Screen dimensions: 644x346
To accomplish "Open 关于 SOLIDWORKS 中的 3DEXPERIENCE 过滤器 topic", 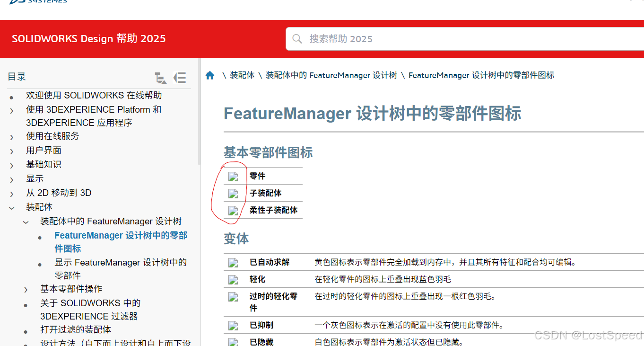I will point(90,310).
